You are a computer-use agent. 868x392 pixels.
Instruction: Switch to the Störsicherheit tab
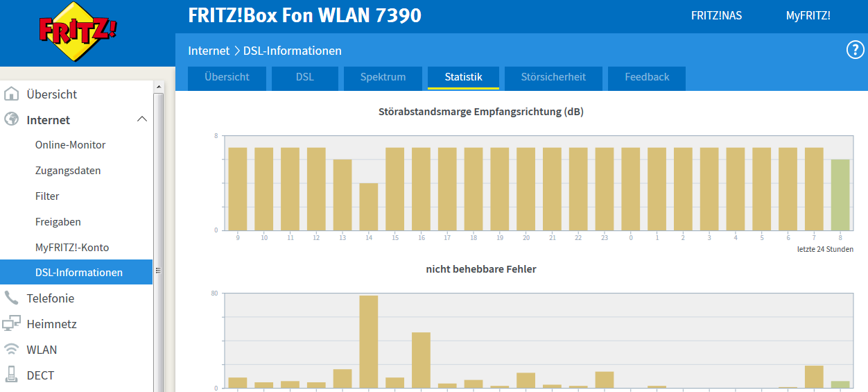(553, 78)
